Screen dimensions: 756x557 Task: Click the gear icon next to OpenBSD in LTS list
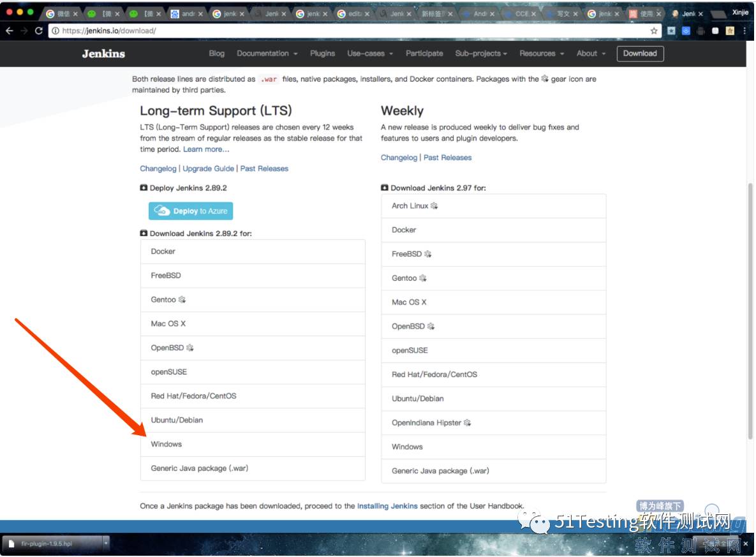tap(190, 348)
